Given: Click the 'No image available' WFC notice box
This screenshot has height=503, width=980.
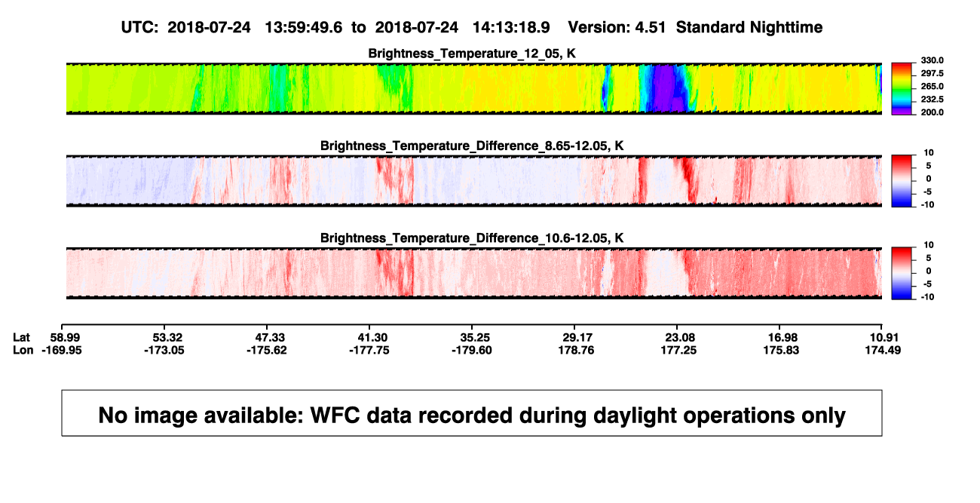Looking at the screenshot, I should 472,413.
